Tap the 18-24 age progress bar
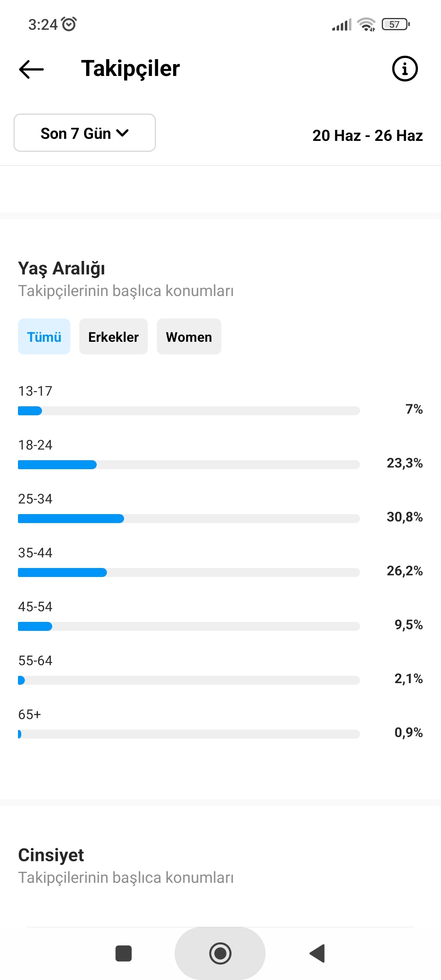 click(189, 465)
